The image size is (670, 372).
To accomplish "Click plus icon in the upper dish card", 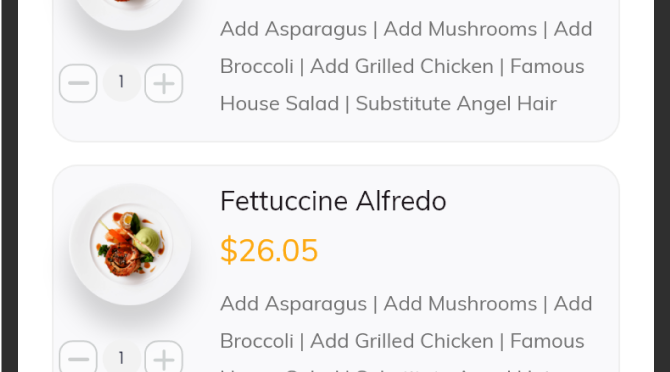I will (164, 83).
